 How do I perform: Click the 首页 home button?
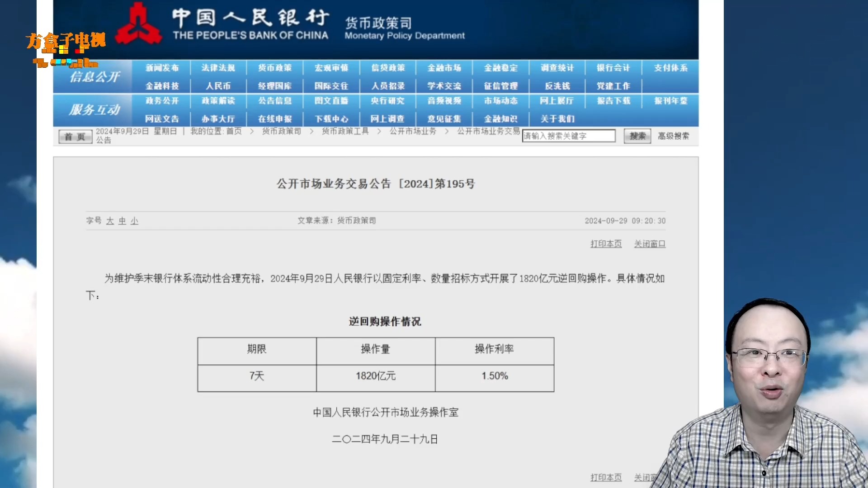click(75, 136)
